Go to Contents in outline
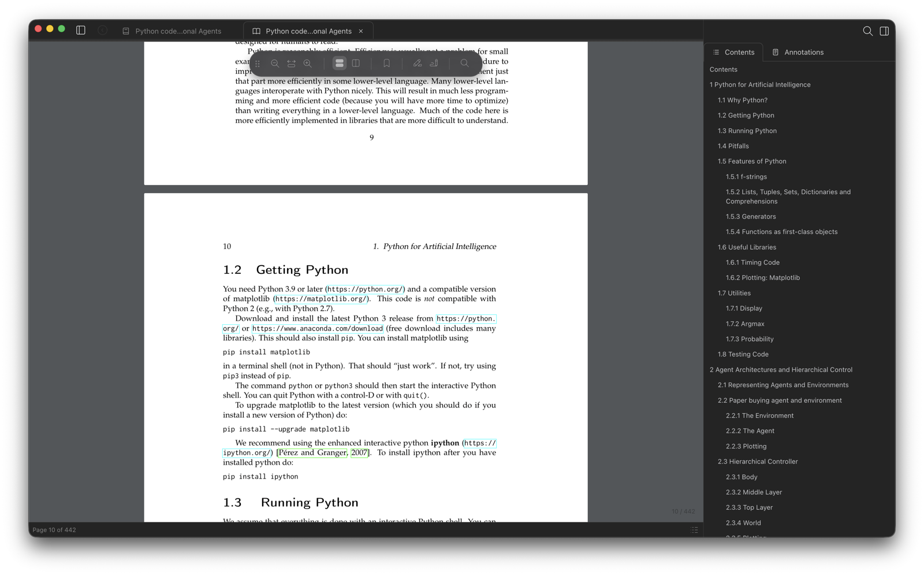Image resolution: width=924 pixels, height=575 pixels. [x=723, y=69]
